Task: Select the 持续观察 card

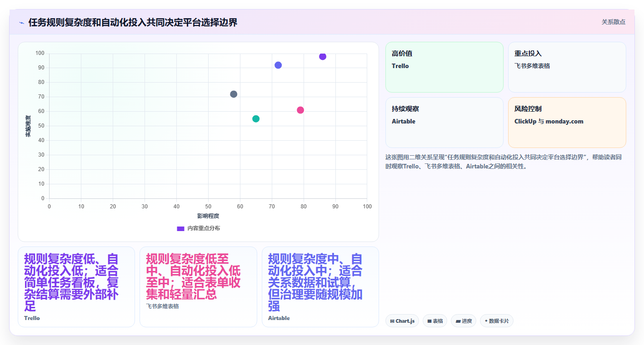Action: point(444,123)
